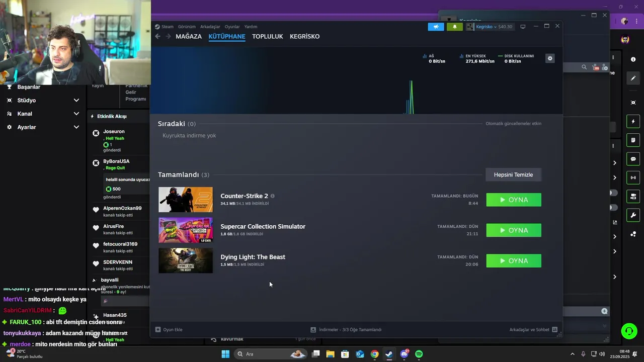
Task: Click the note page icon in right sidebar
Action: click(633, 140)
